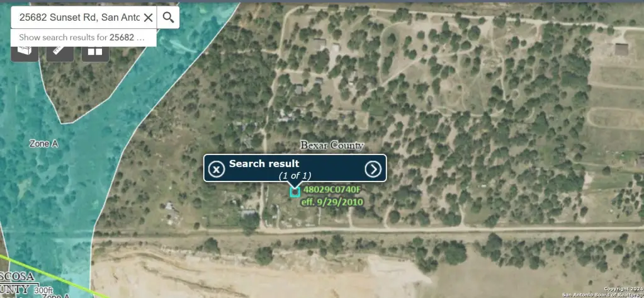Click the 300ft scale bar
The width and height of the screenshot is (644, 298).
pyautogui.click(x=43, y=290)
